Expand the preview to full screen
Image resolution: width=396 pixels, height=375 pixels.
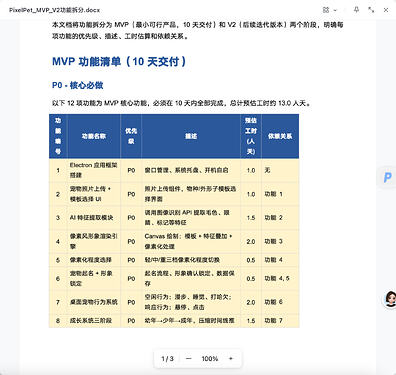[371, 10]
